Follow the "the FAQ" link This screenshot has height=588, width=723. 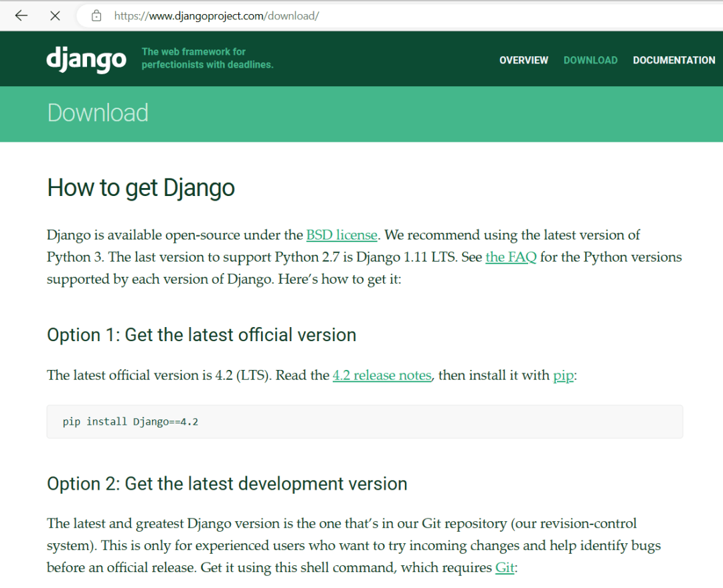[x=511, y=257]
